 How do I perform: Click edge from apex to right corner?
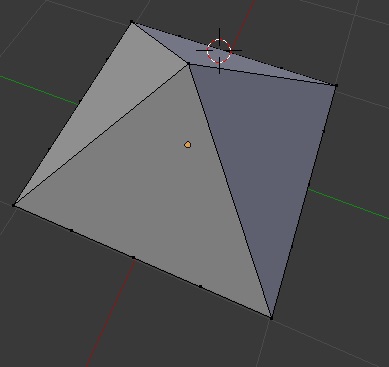tap(262, 74)
